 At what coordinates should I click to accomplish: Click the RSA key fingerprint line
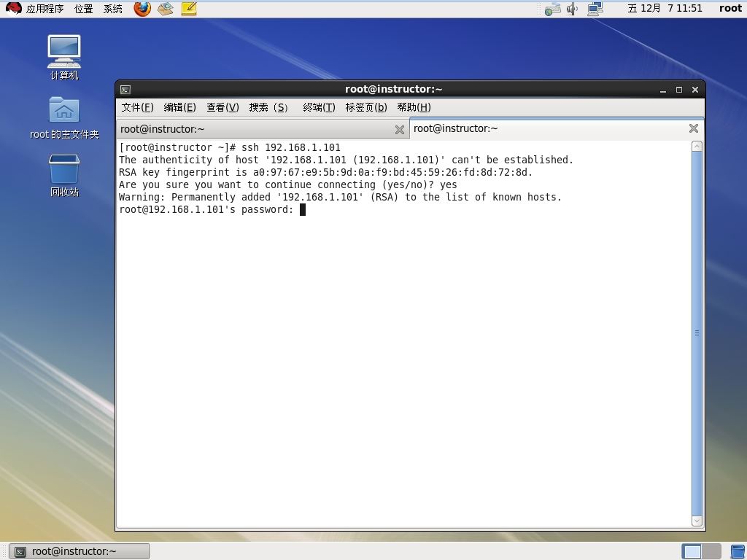(325, 172)
